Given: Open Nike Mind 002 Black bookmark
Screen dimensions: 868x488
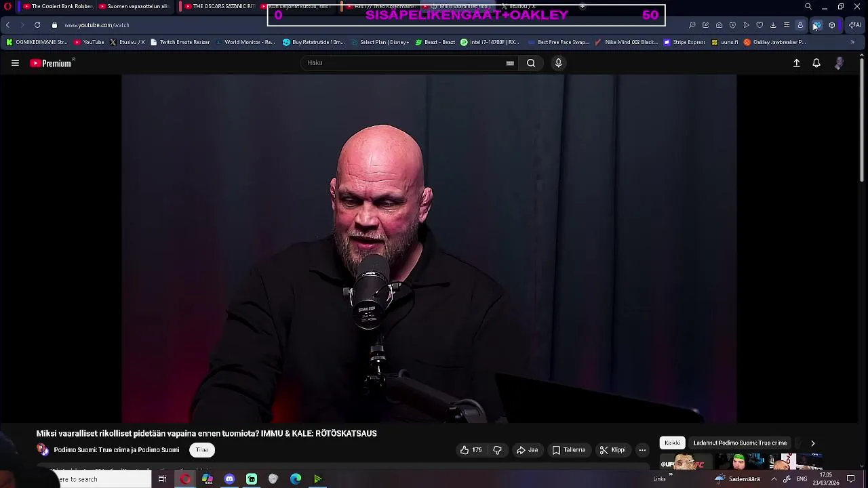Looking at the screenshot, I should coord(626,42).
